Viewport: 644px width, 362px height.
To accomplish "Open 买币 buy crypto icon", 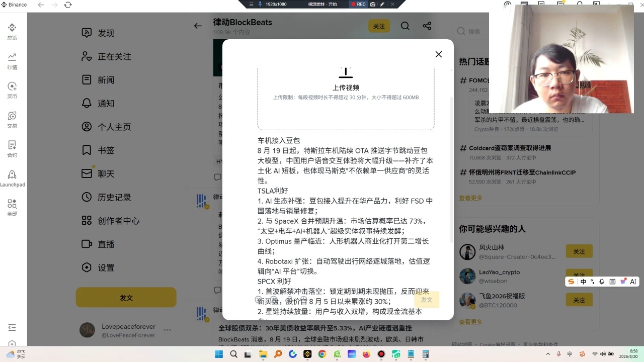I will coord(12,90).
